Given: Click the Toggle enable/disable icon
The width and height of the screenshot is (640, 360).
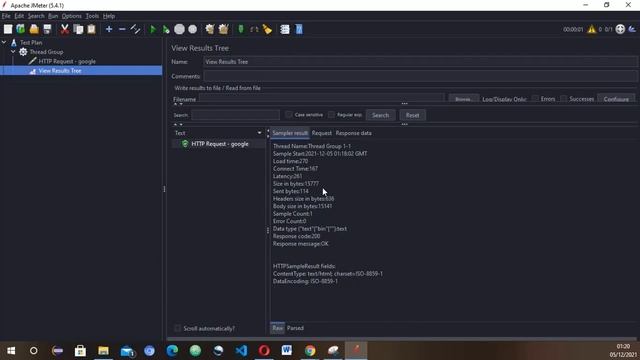Looking at the screenshot, I should coord(135,29).
